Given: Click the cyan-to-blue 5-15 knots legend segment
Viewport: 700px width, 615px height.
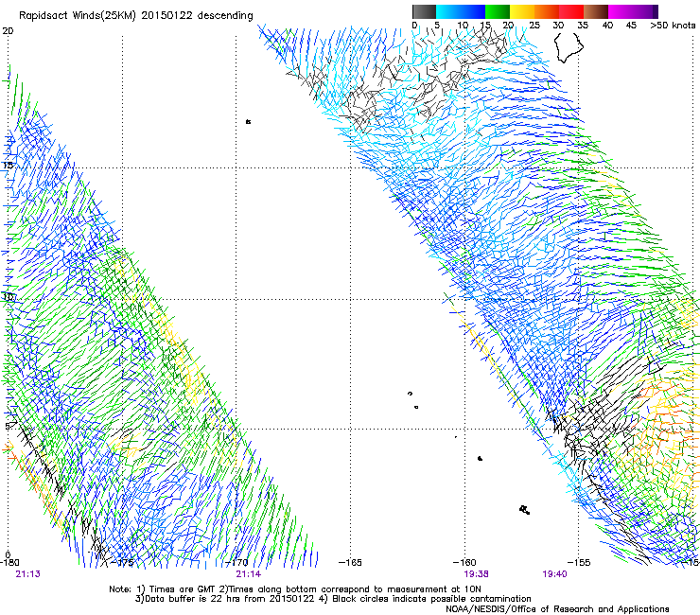Looking at the screenshot, I should pyautogui.click(x=461, y=11).
